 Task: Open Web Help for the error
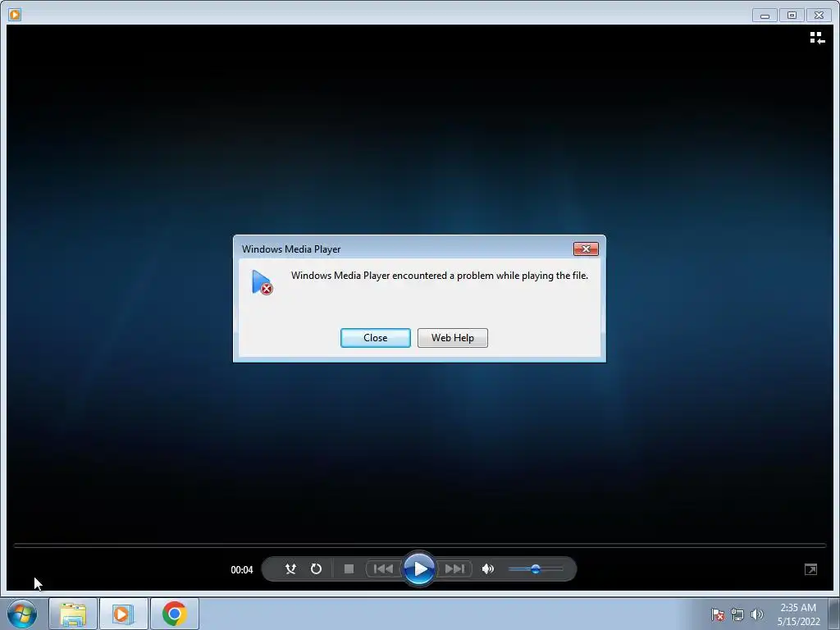(x=453, y=338)
